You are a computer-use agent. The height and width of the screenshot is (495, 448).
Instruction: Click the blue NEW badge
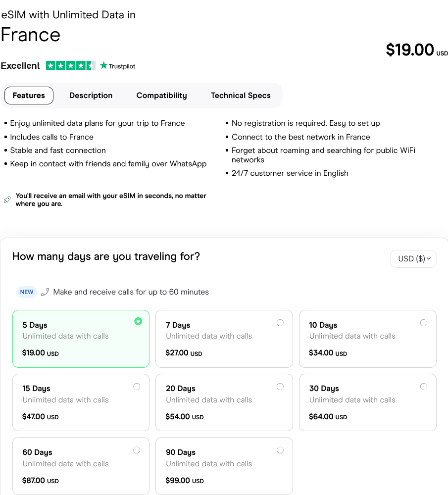26,292
